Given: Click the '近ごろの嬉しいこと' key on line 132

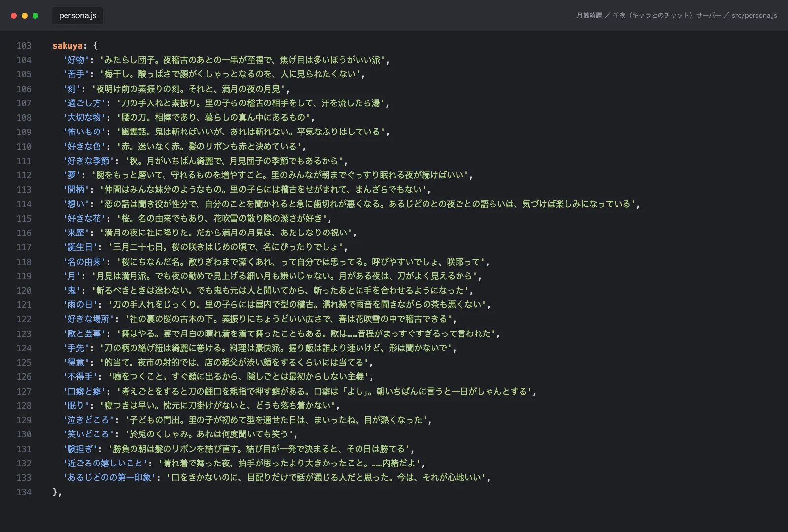Looking at the screenshot, I should [105, 463].
